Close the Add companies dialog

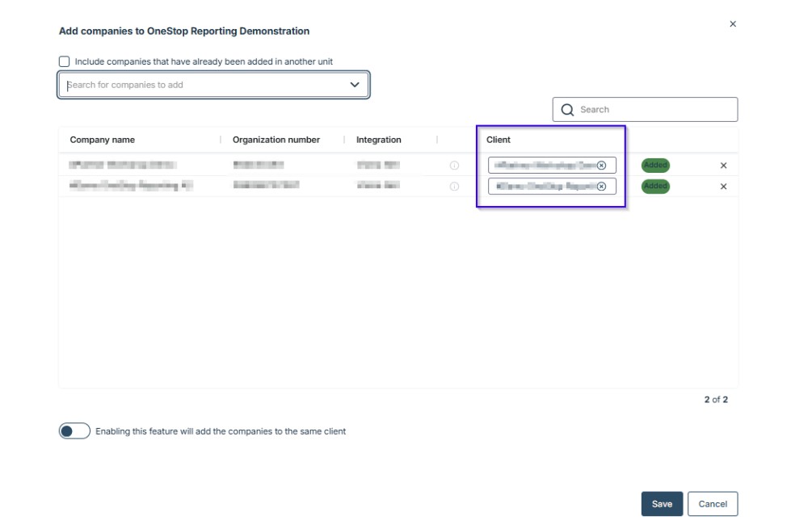733,24
